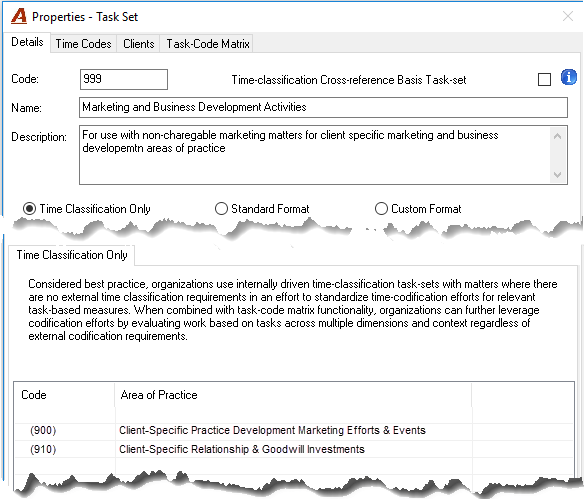Choose the Standard Format radio option
This screenshot has height=499, width=584.
(x=221, y=209)
